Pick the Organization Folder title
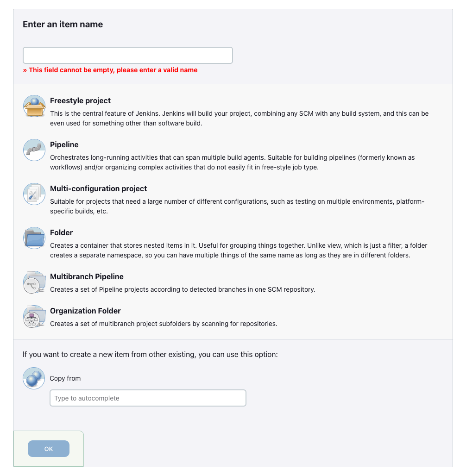 pyautogui.click(x=85, y=311)
